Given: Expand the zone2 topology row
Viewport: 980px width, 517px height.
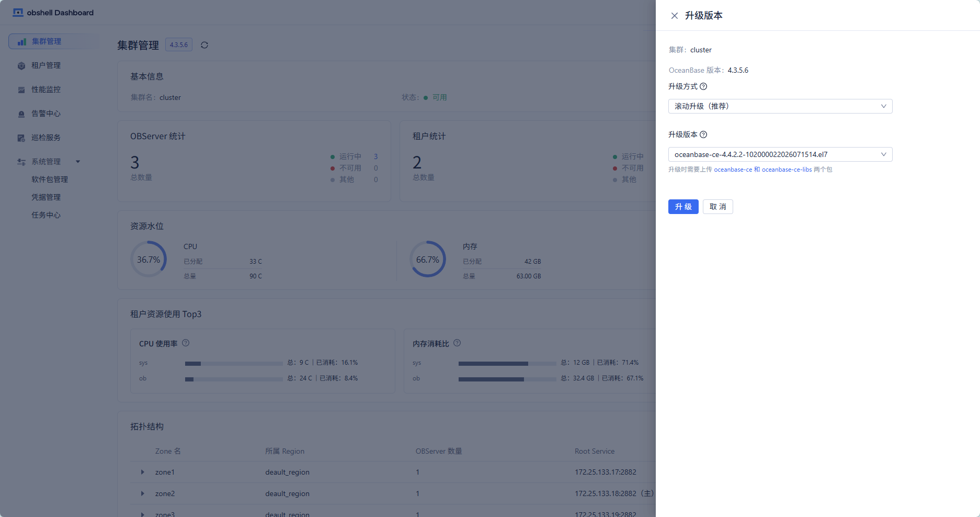Looking at the screenshot, I should tap(142, 493).
